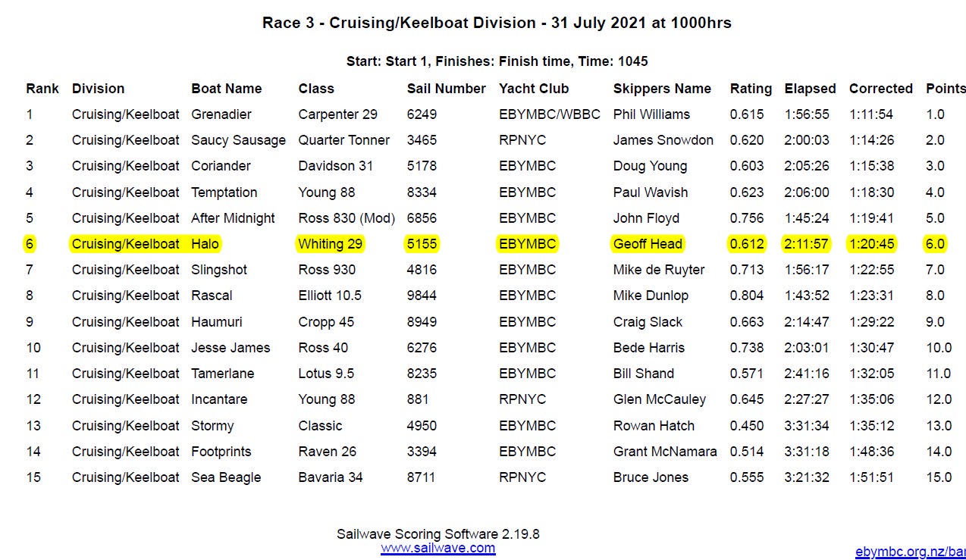Click the Sea Beagle boat name
This screenshot has height=560, width=966.
tap(226, 477)
